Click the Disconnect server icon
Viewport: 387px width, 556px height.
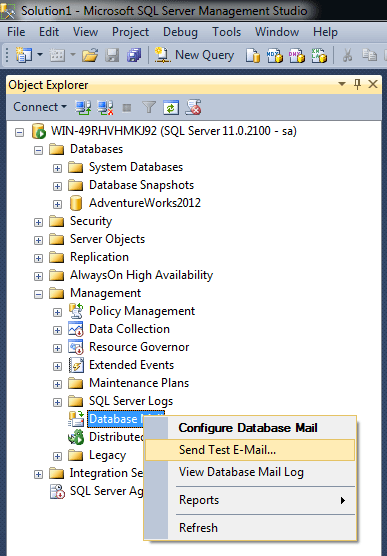[x=105, y=107]
